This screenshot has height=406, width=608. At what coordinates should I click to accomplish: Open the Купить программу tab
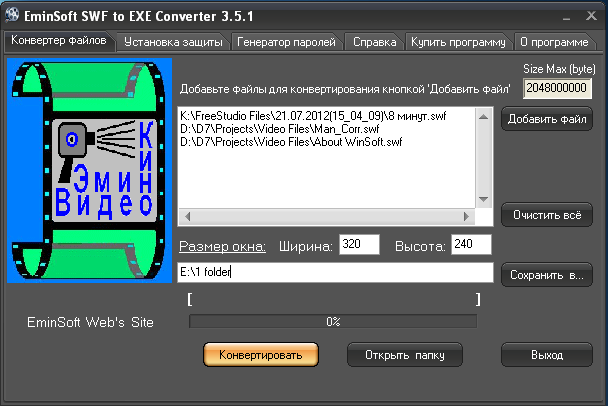(458, 42)
